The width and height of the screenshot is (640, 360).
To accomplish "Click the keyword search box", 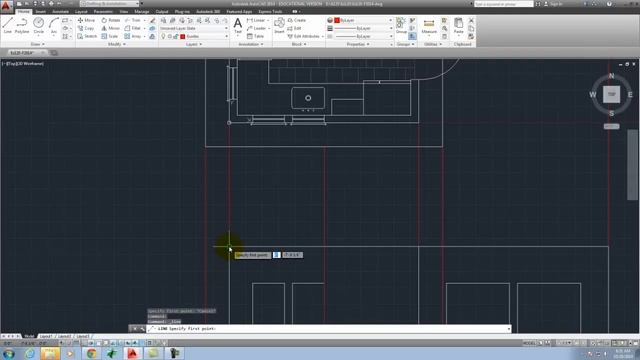I will point(504,4).
